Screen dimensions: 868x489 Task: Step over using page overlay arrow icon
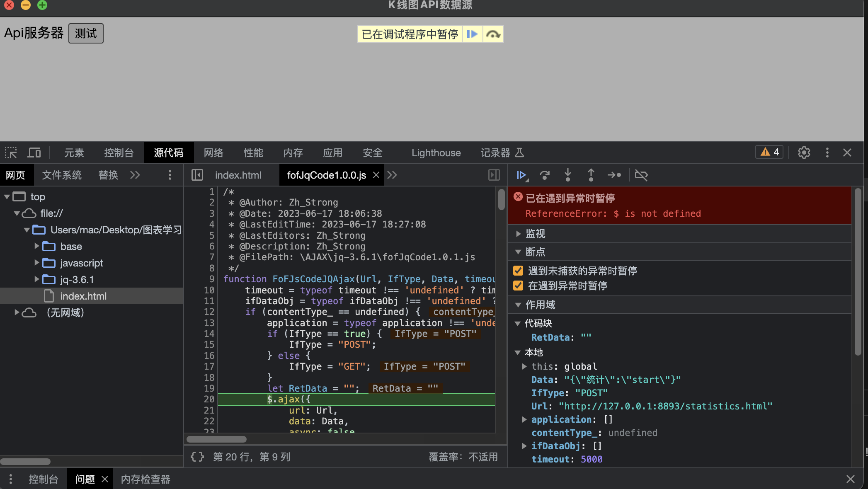(x=493, y=34)
